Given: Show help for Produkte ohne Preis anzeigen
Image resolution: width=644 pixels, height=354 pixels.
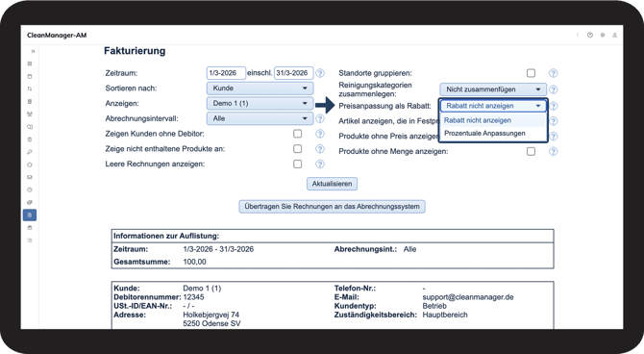Looking at the screenshot, I should coord(554,136).
